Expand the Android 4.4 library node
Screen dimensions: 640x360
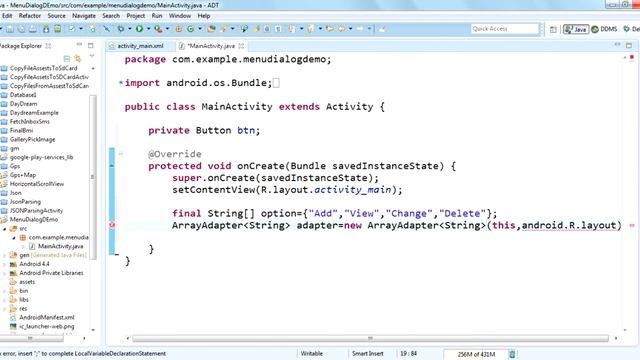point(4,264)
